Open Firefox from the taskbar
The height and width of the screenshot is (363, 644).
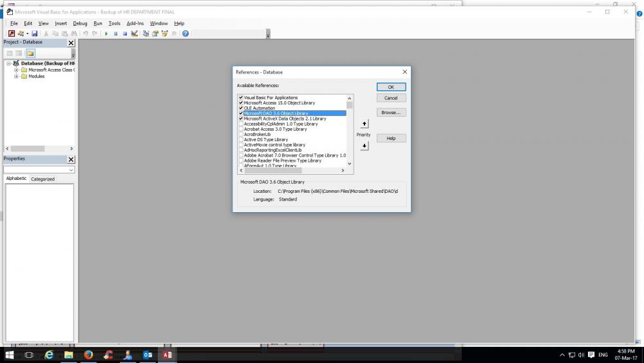coord(88,355)
